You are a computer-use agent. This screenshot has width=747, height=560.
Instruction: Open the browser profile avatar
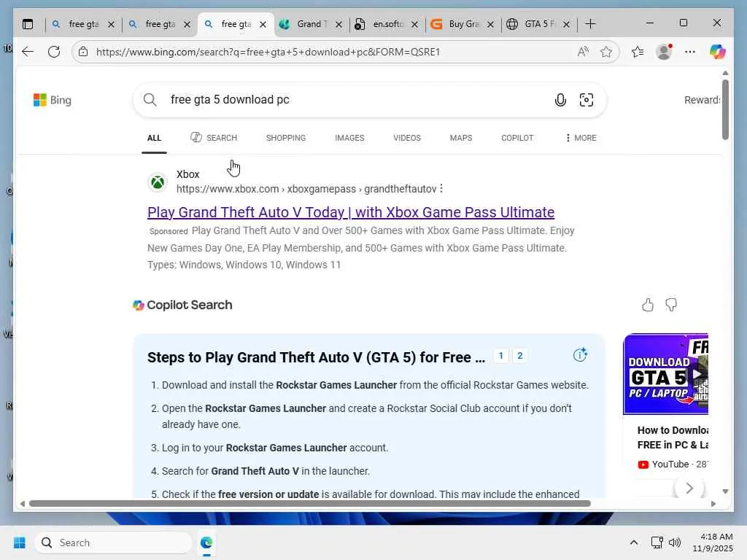pyautogui.click(x=664, y=52)
